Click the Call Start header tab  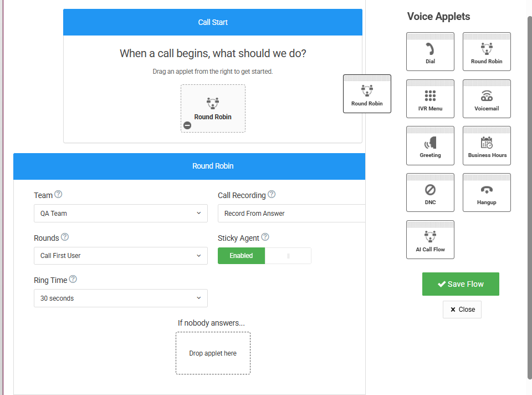coord(213,22)
